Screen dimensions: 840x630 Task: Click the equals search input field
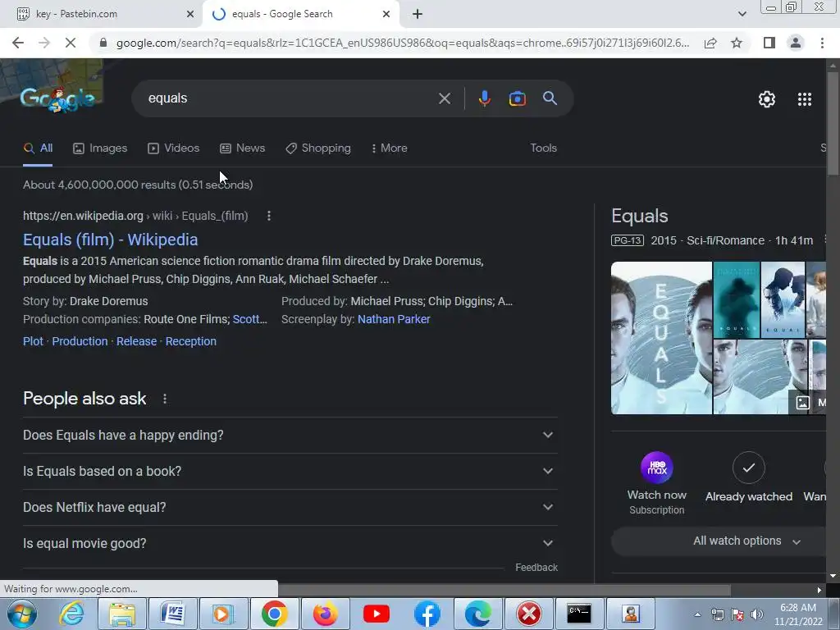[290, 98]
